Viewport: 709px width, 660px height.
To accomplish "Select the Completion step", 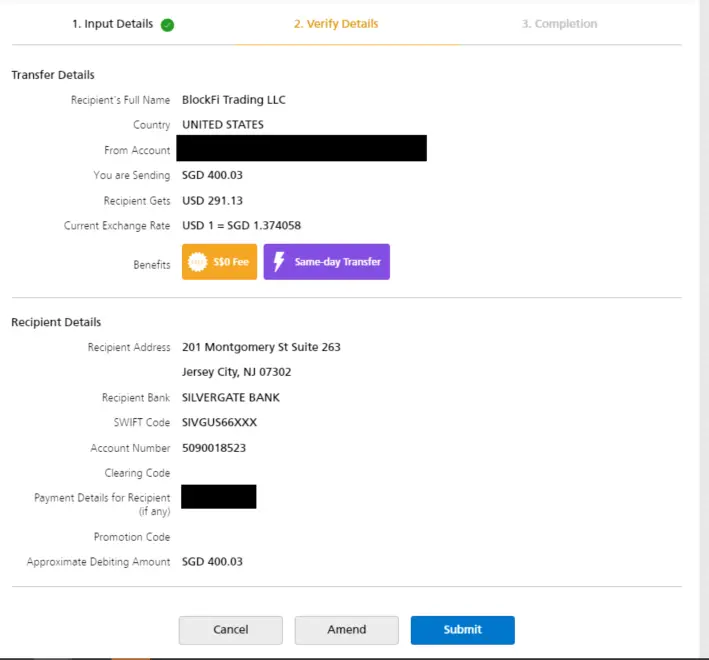I will pyautogui.click(x=559, y=24).
